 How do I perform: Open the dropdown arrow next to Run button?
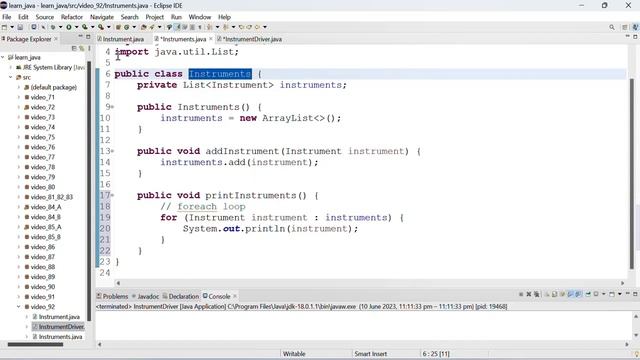pyautogui.click(x=76, y=27)
